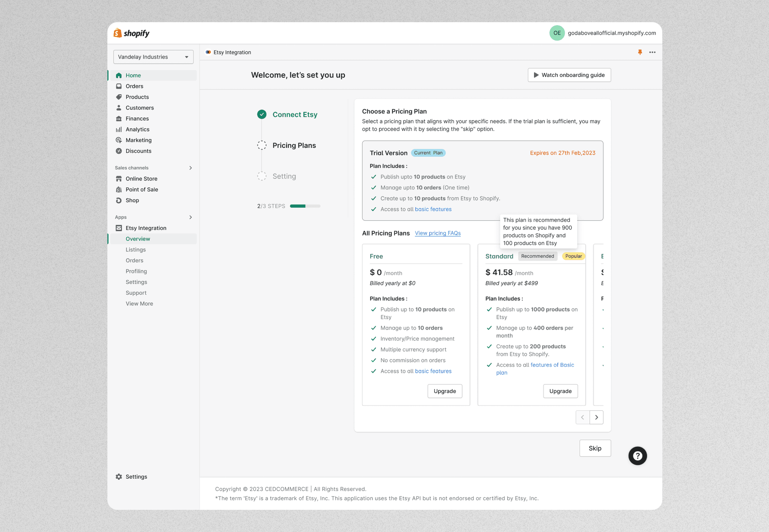This screenshot has width=769, height=532.
Task: Click the pin icon on Etsy Integration bar
Action: (640, 52)
